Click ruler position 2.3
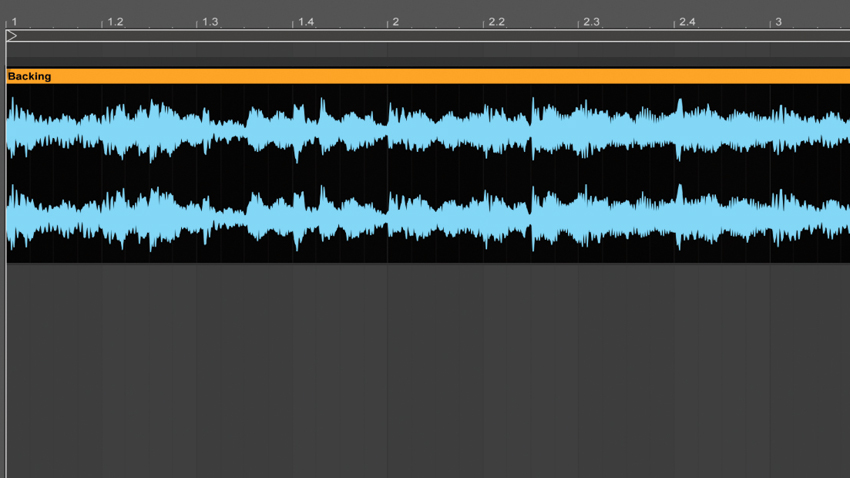Image resolution: width=850 pixels, height=478 pixels. coord(591,22)
